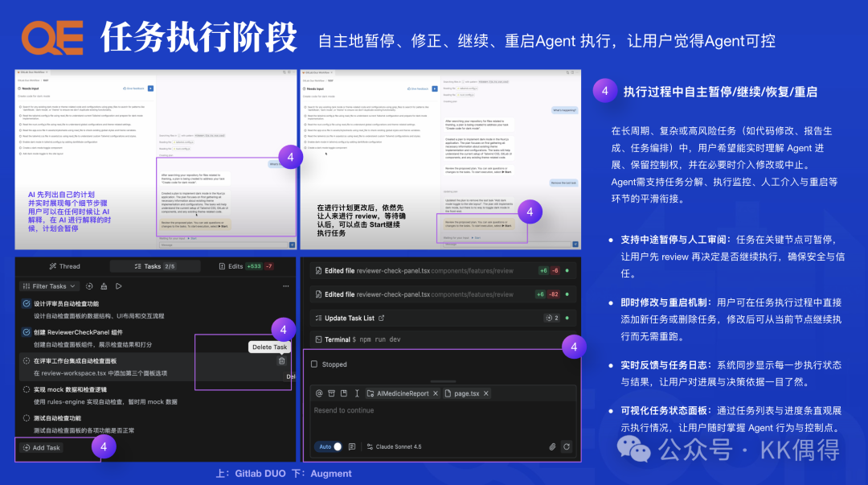Open the three-dot more options in Tasks
Viewport: 868px width, 485px height.
coord(285,286)
